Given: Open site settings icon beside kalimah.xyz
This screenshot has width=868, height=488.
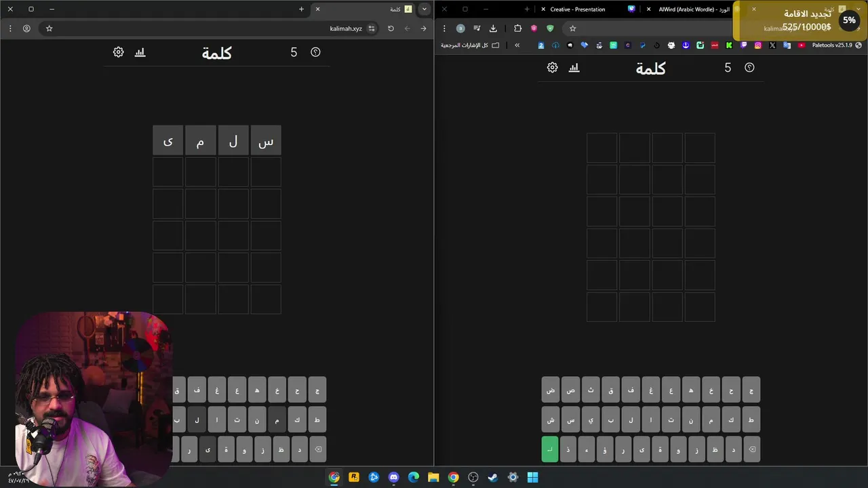Looking at the screenshot, I should click(x=371, y=28).
